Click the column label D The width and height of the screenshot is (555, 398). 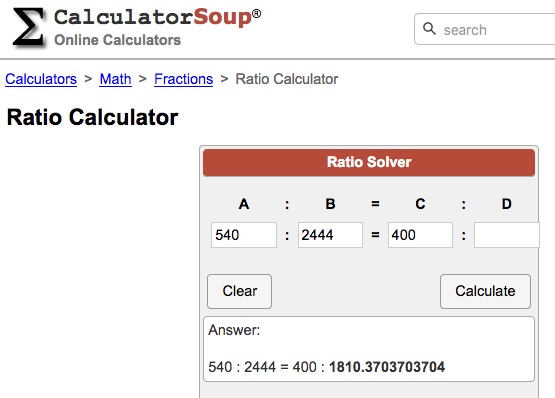pyautogui.click(x=507, y=204)
